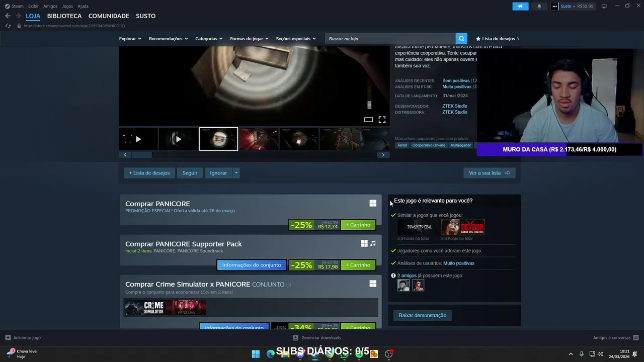This screenshot has height=362, width=644.
Task: Show hidden system tray icons chevron
Action: 571,354
